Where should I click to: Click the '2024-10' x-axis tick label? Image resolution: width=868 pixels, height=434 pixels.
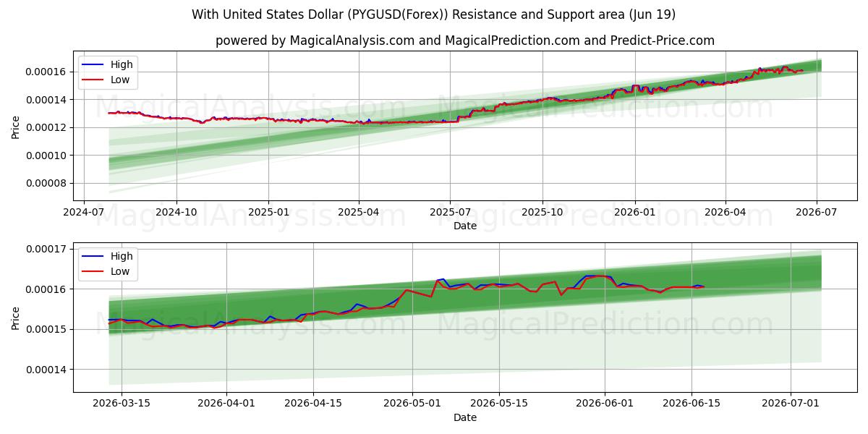176,212
